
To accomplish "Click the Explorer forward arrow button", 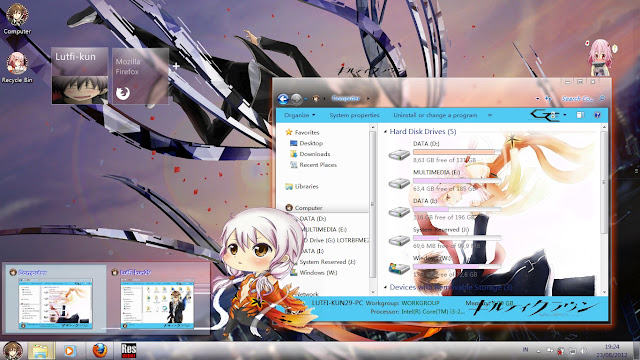I will (297, 99).
